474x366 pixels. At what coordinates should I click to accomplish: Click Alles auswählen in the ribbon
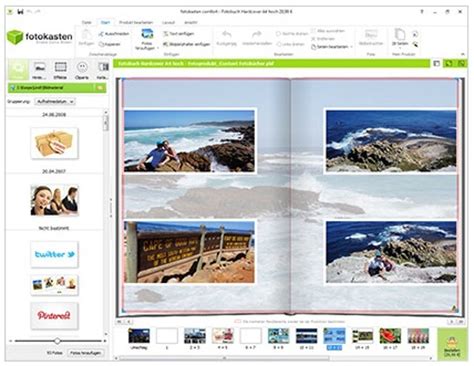click(x=328, y=31)
